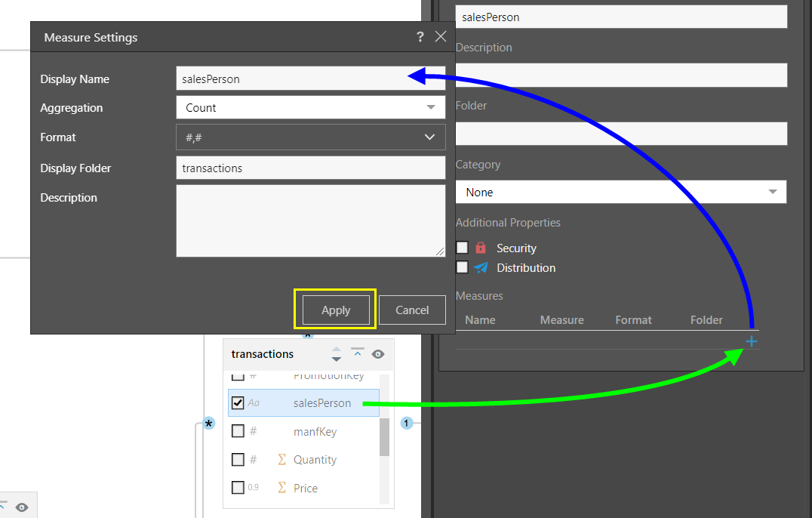The width and height of the screenshot is (812, 518).
Task: Click the help question mark in Measure Settings
Action: coord(420,37)
